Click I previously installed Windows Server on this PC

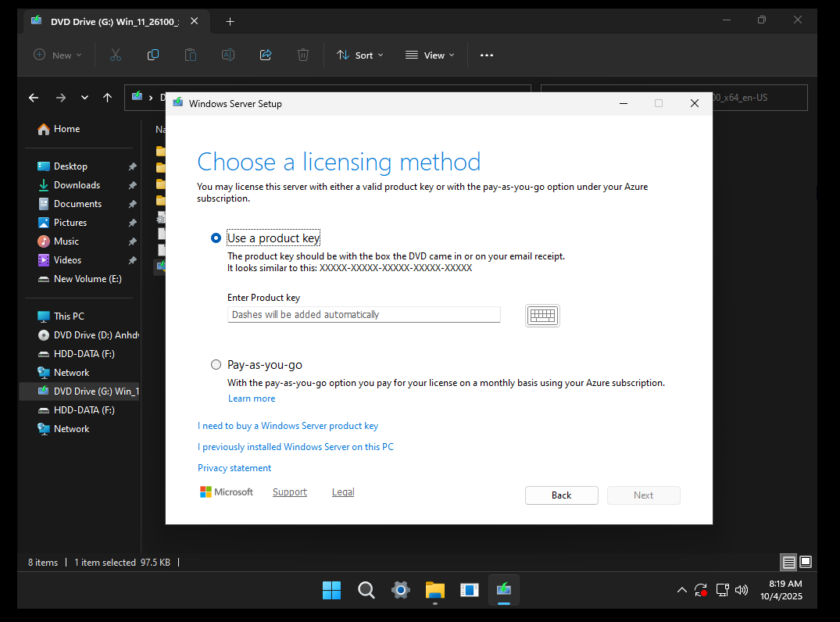295,447
